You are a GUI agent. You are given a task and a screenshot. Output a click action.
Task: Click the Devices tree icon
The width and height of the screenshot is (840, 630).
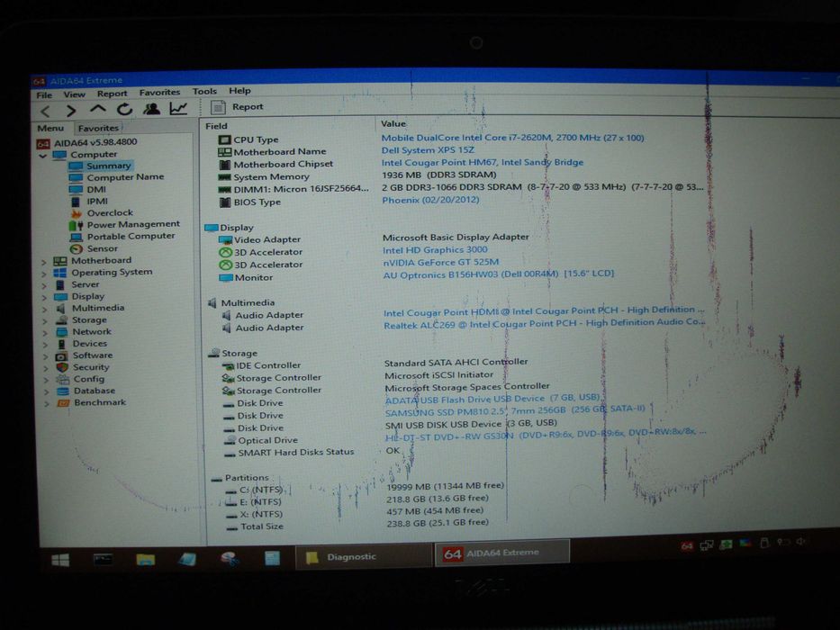(61, 344)
